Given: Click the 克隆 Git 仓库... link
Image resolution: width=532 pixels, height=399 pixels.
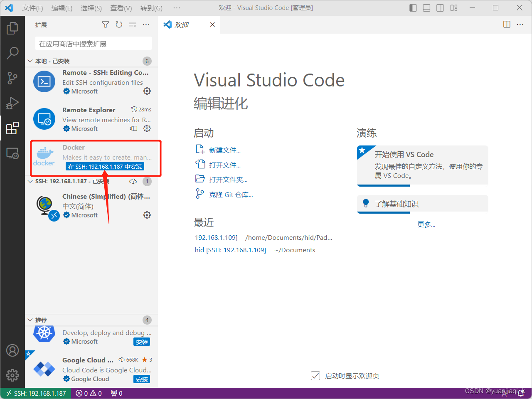Looking at the screenshot, I should click(x=231, y=195).
